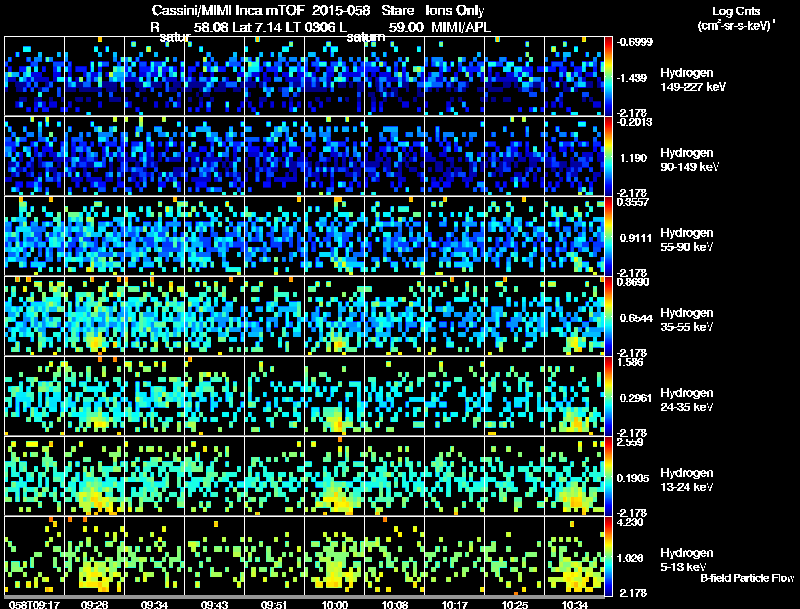
Task: Click the '09:43' time axis label
Action: pyautogui.click(x=214, y=605)
